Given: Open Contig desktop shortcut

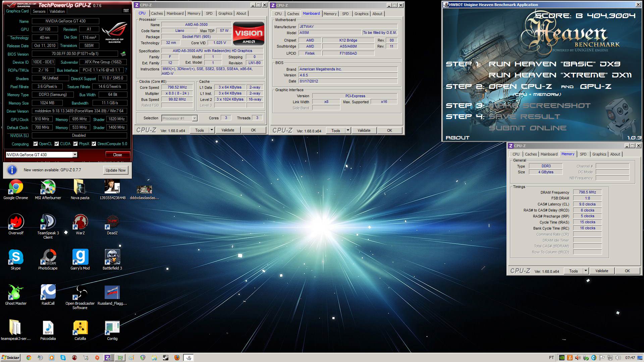Looking at the screenshot, I should coord(112,330).
